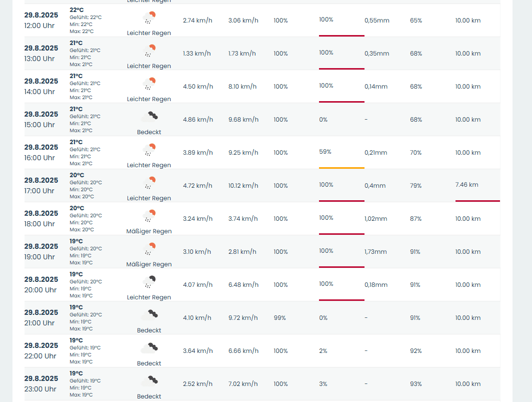Click wind gust value 10.12 km/h
This screenshot has height=402, width=532.
pyautogui.click(x=244, y=186)
